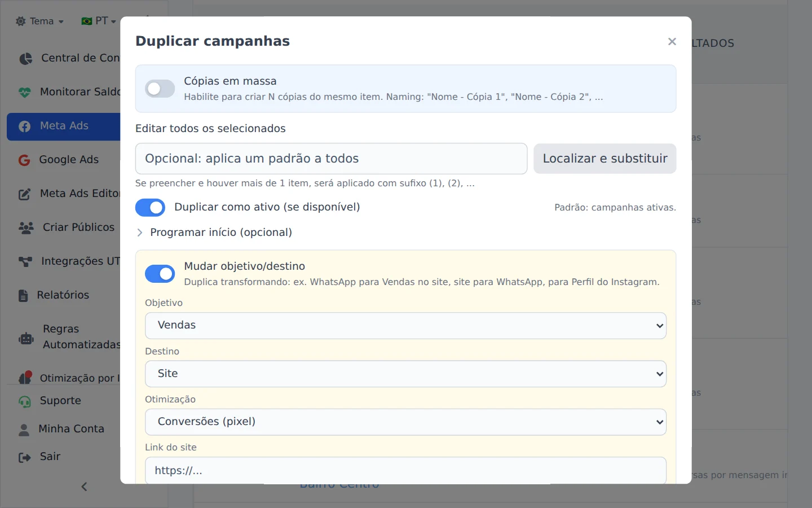Click the Regras Automatizadas robot icon
812x508 pixels.
26,338
